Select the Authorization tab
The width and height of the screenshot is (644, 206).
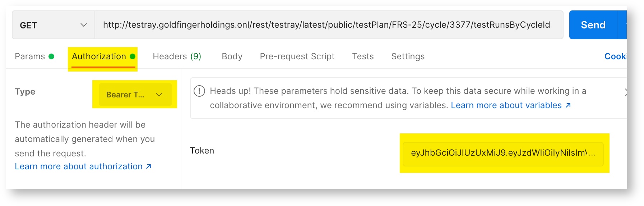[99, 56]
